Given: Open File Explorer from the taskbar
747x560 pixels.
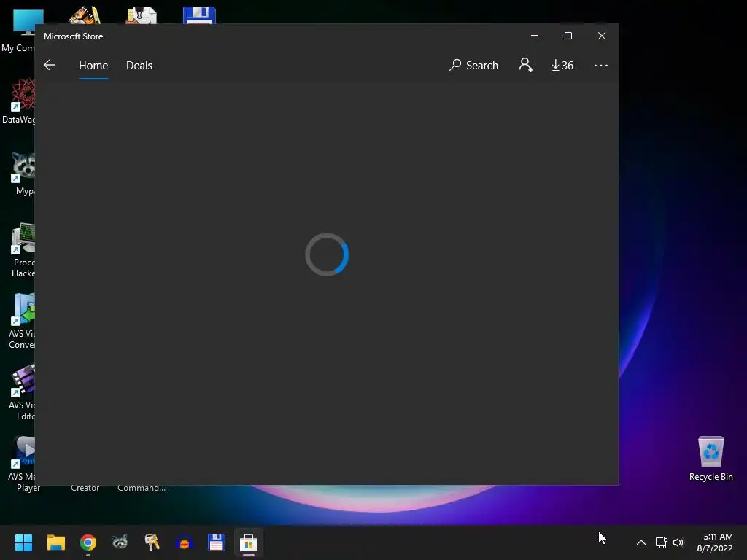Looking at the screenshot, I should pyautogui.click(x=55, y=542).
